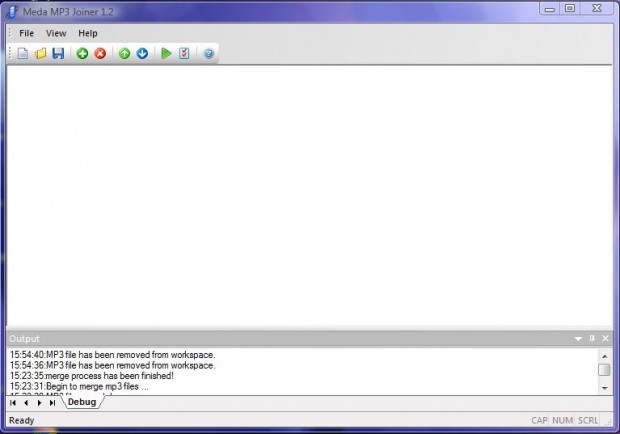The height and width of the screenshot is (434, 620).
Task: Open the File menu
Action: [26, 33]
